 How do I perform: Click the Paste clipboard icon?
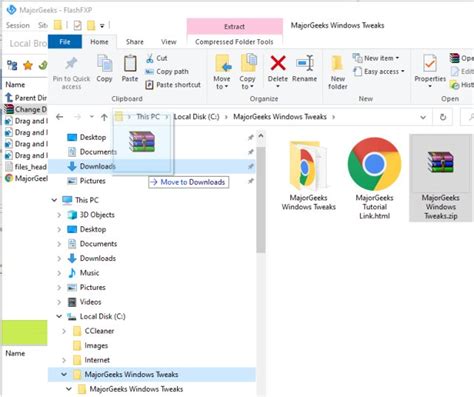pos(130,64)
